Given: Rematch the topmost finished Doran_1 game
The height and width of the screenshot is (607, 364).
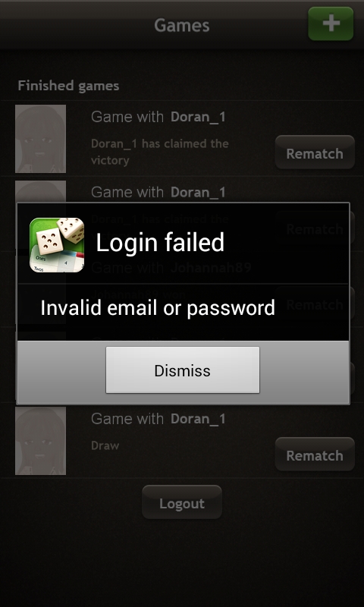Looking at the screenshot, I should [x=315, y=153].
